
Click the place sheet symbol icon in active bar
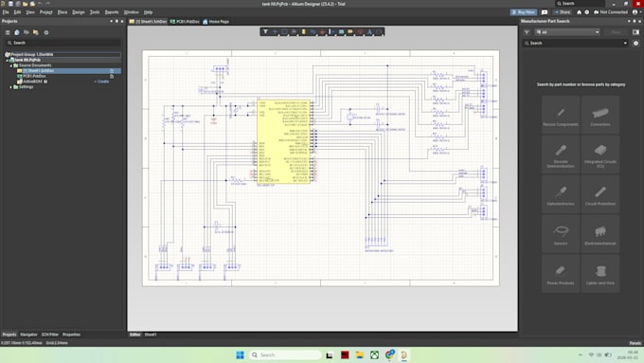(341, 31)
